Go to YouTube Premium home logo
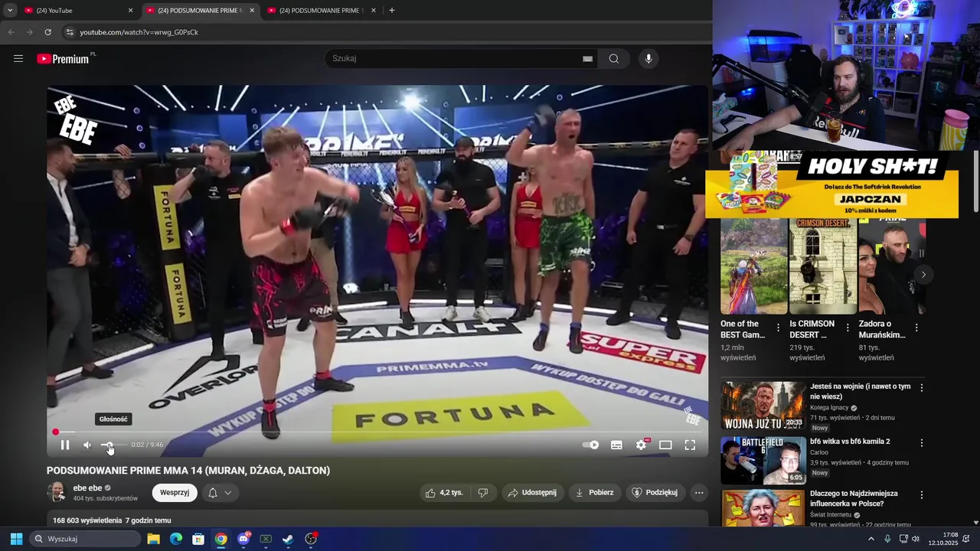Image resolution: width=980 pixels, height=551 pixels. coord(63,59)
